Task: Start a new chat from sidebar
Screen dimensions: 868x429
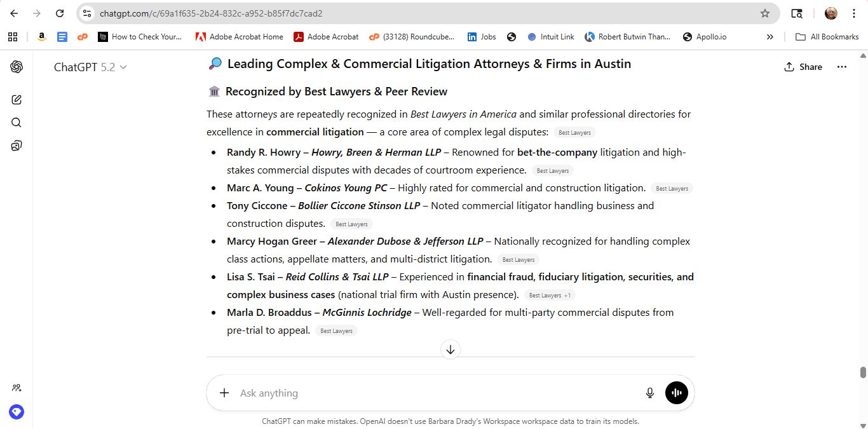Action: click(x=17, y=100)
